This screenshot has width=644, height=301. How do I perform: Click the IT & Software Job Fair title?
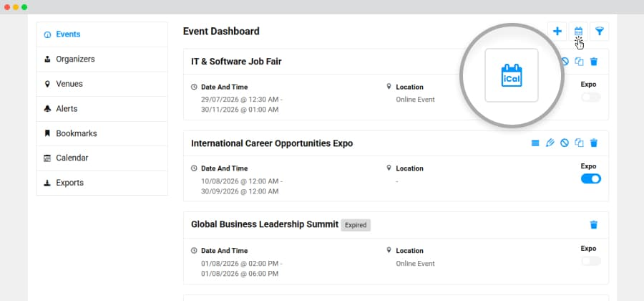236,62
